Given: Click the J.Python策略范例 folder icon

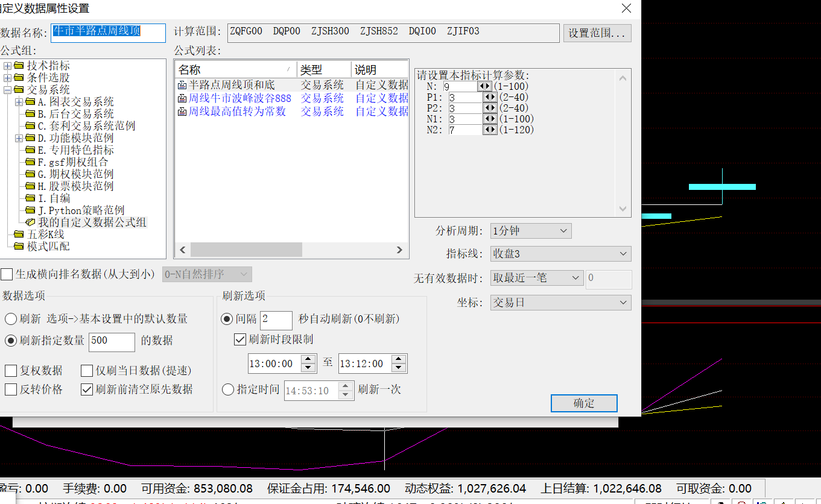Looking at the screenshot, I should click(x=30, y=210).
